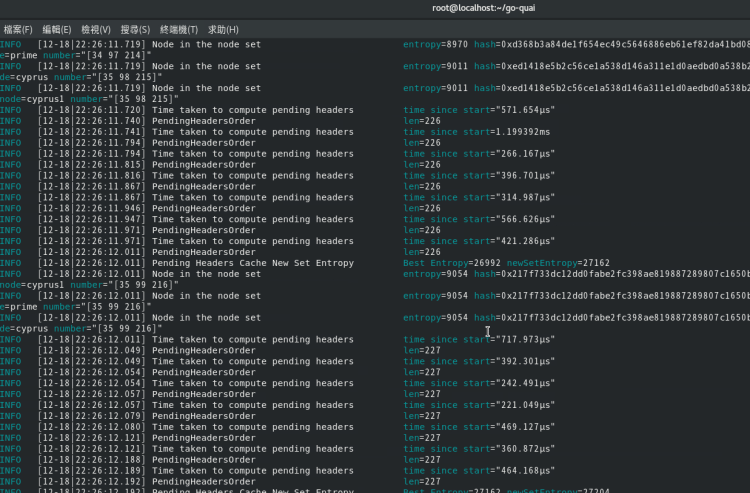Click the Best Entropy=26992 value
The image size is (750, 493).
[452, 263]
